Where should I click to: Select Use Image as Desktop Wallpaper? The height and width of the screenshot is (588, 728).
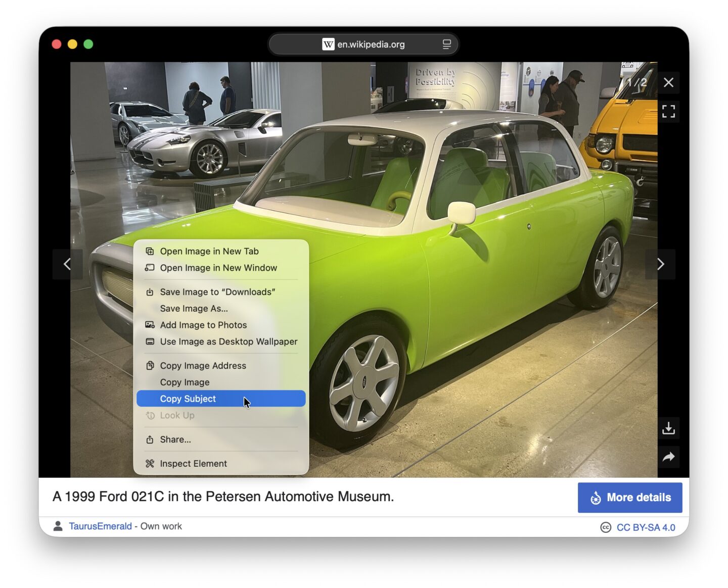[221, 342]
